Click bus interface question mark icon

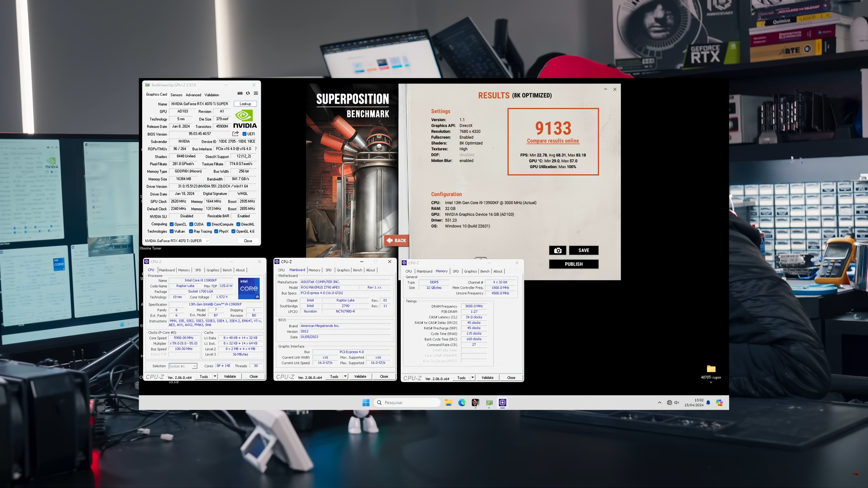[x=256, y=149]
